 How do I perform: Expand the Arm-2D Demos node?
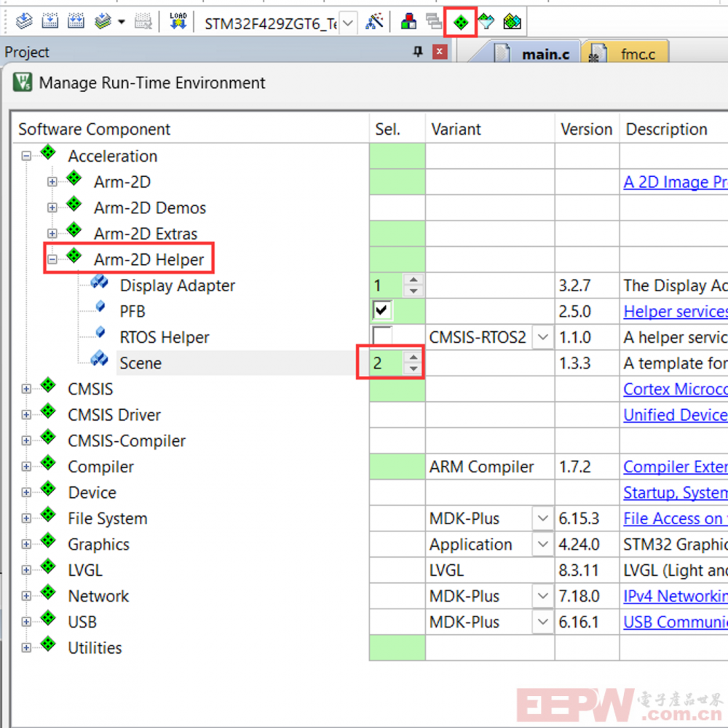click(52, 208)
